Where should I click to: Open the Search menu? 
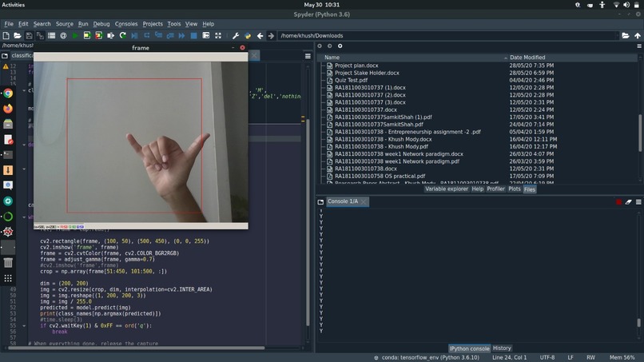(x=42, y=24)
